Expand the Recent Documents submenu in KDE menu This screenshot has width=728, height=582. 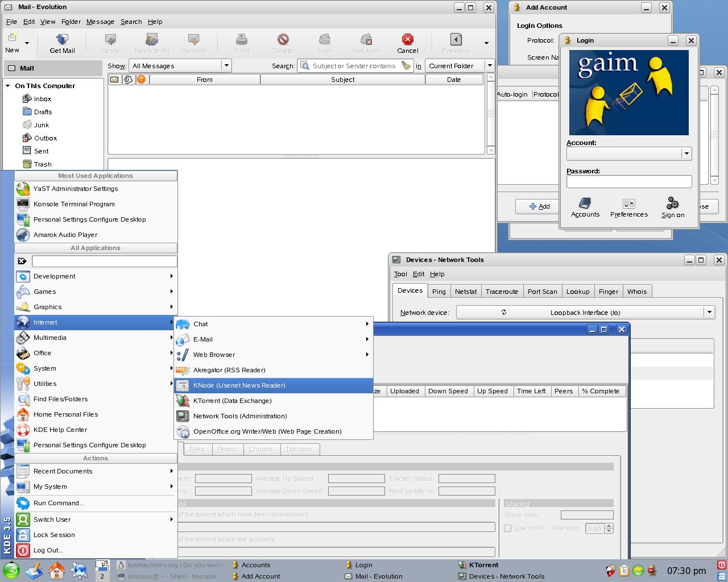(96, 471)
